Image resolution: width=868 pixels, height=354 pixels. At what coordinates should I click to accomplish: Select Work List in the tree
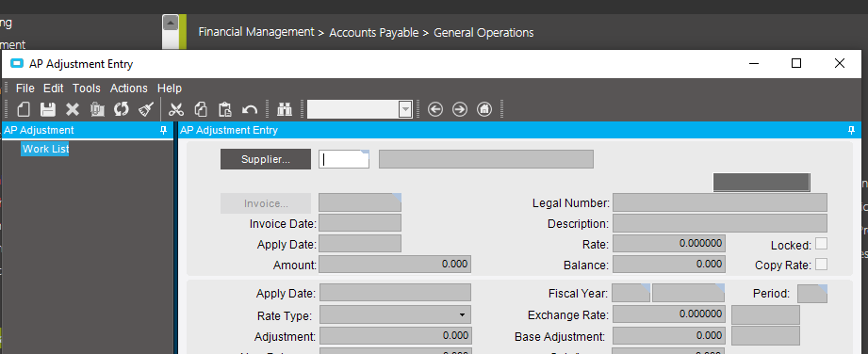pos(45,149)
